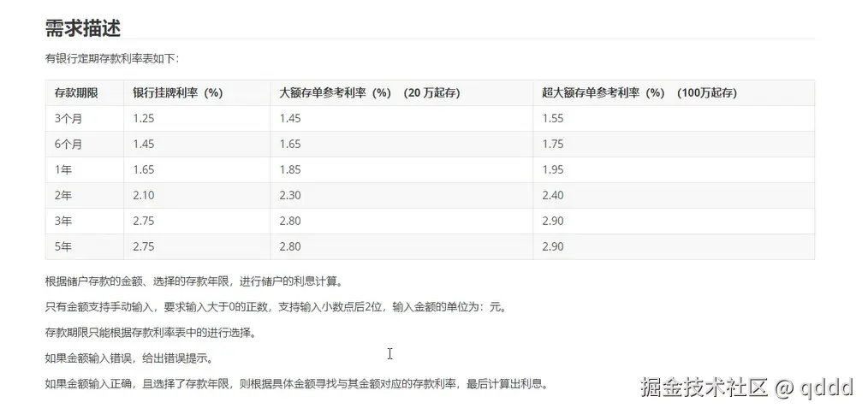Select the line 有银行定期存款利率表如下
This screenshot has width=868, height=414.
pos(112,59)
